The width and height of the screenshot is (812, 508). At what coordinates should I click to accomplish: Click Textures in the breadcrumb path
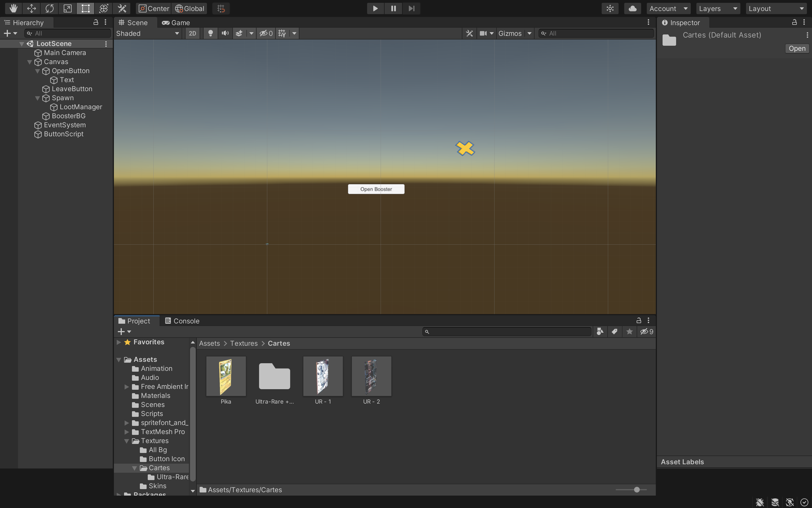click(x=244, y=343)
